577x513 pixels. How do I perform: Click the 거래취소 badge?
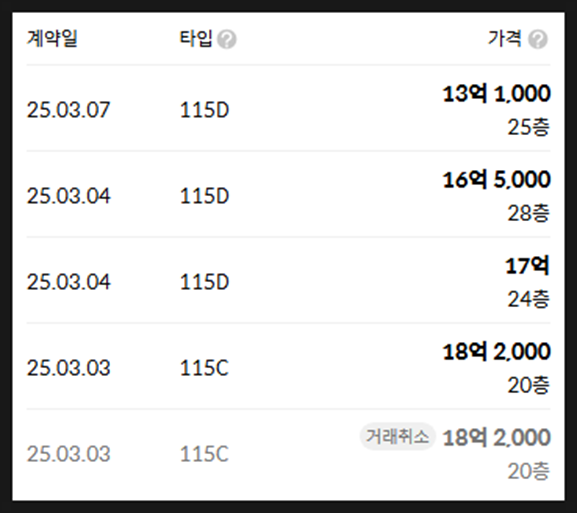(397, 437)
